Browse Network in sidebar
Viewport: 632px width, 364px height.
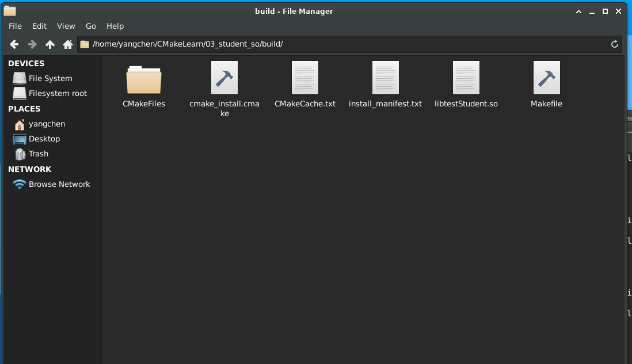59,184
